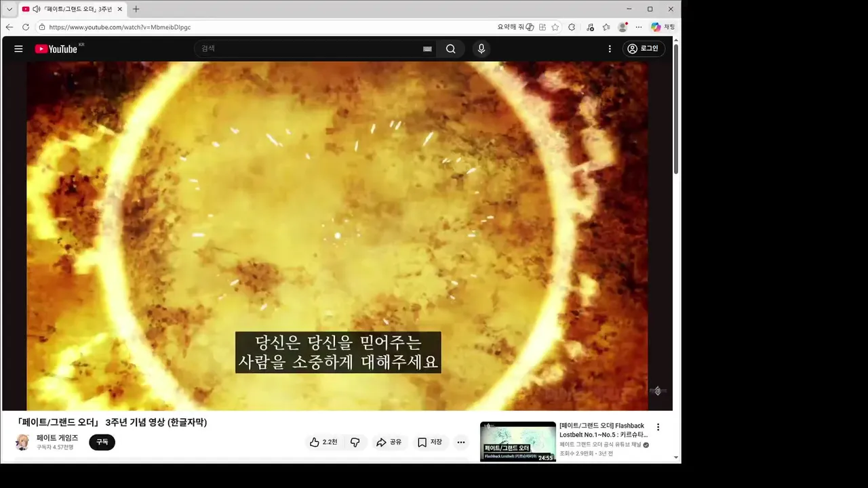Image resolution: width=868 pixels, height=488 pixels.
Task: Mute tab via speaker icon on tab
Action: (x=37, y=9)
